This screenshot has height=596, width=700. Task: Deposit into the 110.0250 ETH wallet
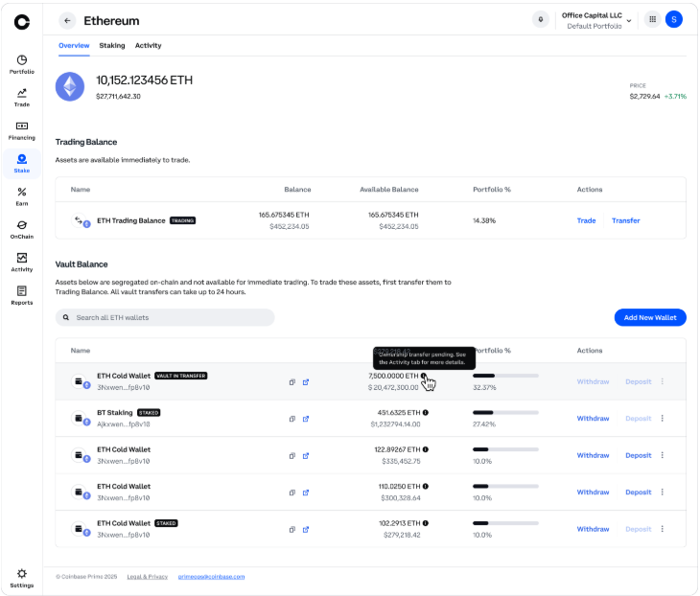pos(639,492)
